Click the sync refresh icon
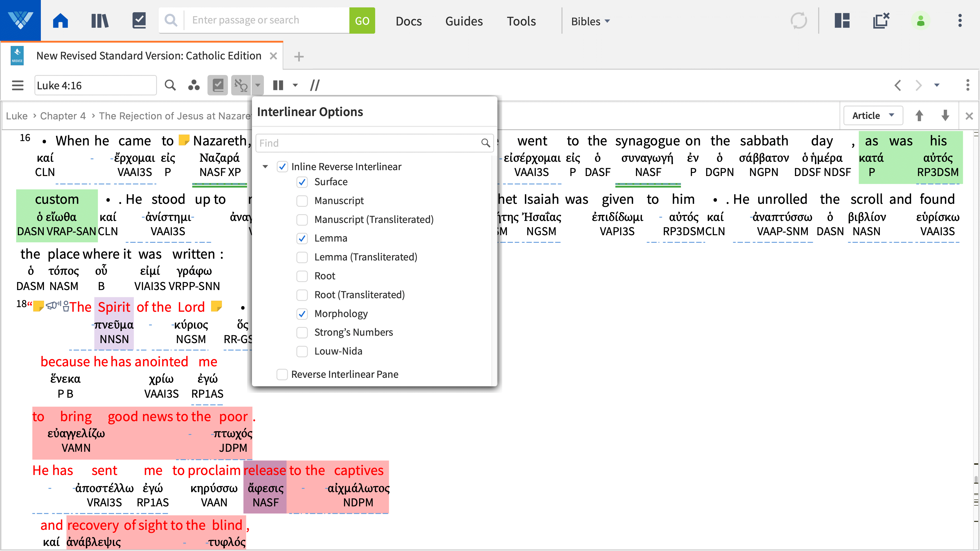 pyautogui.click(x=799, y=20)
